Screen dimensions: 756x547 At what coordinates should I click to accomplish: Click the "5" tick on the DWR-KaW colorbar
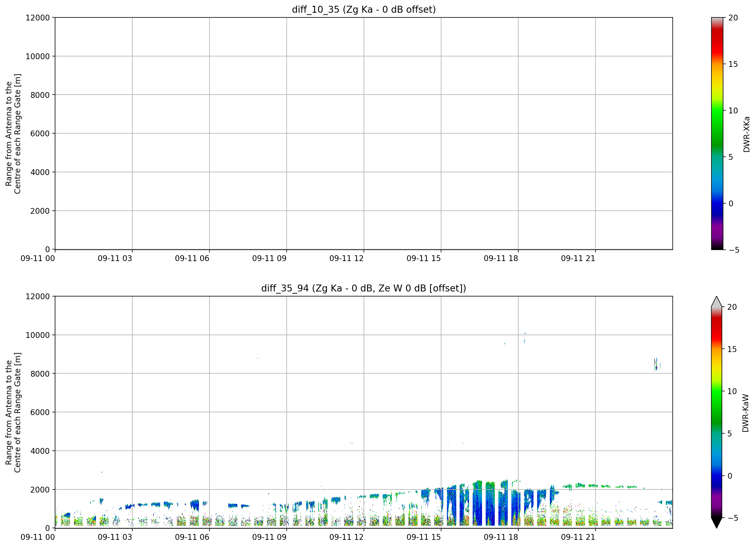(x=729, y=433)
